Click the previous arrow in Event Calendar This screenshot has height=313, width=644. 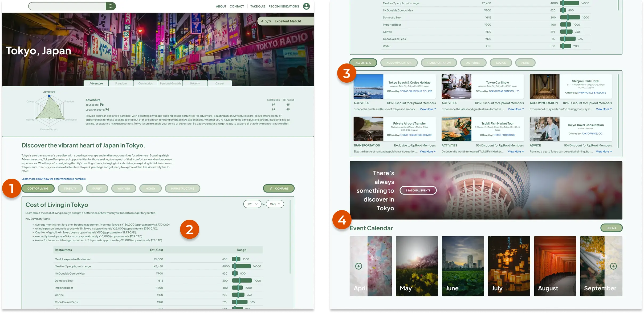(358, 266)
